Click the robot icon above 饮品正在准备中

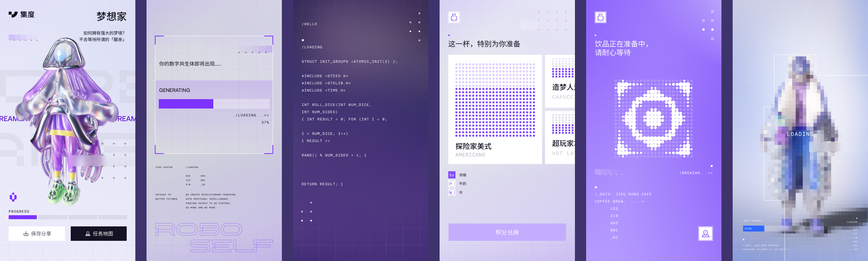[x=601, y=17]
